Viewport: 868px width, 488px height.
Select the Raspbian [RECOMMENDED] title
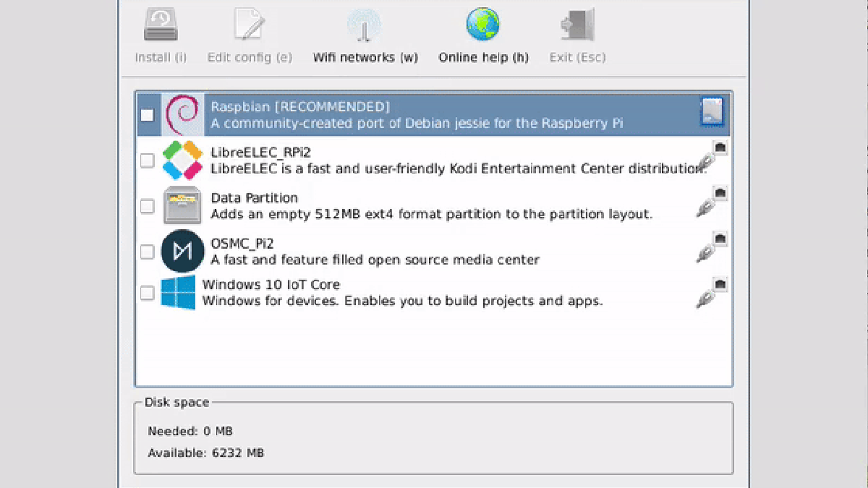[x=300, y=107]
